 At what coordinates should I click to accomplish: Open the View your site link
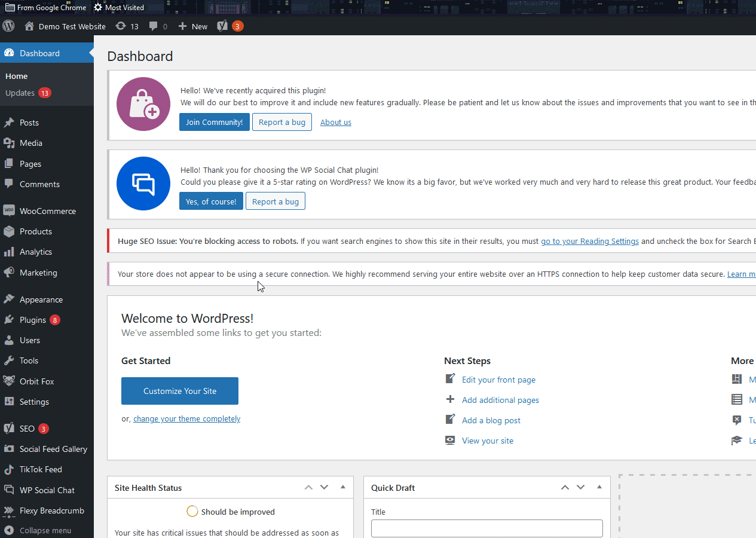(488, 441)
